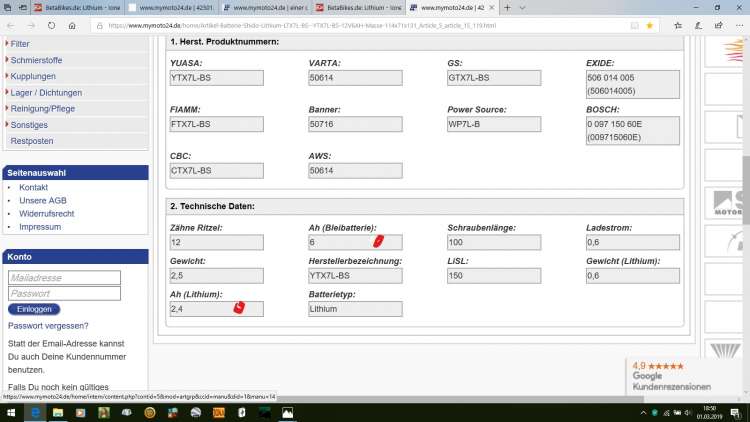Image resolution: width=750 pixels, height=422 pixels.
Task: Open the reading view icon in address bar
Action: (x=632, y=25)
